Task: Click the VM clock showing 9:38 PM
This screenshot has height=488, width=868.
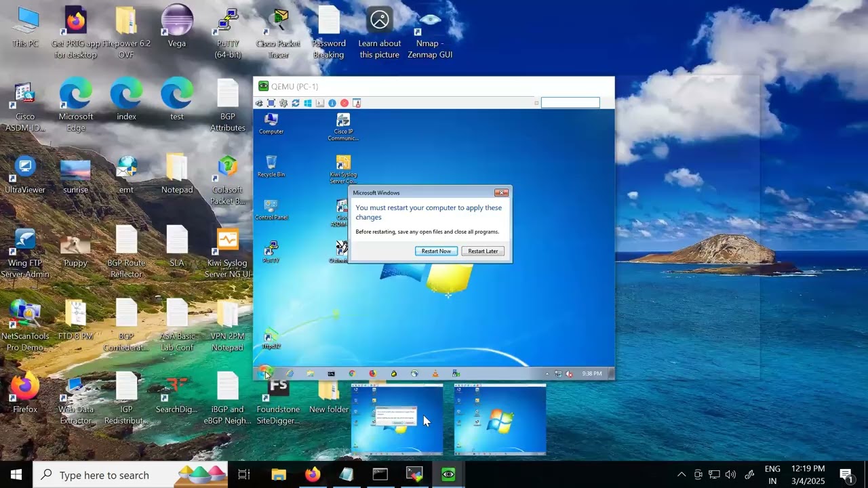Action: [591, 373]
